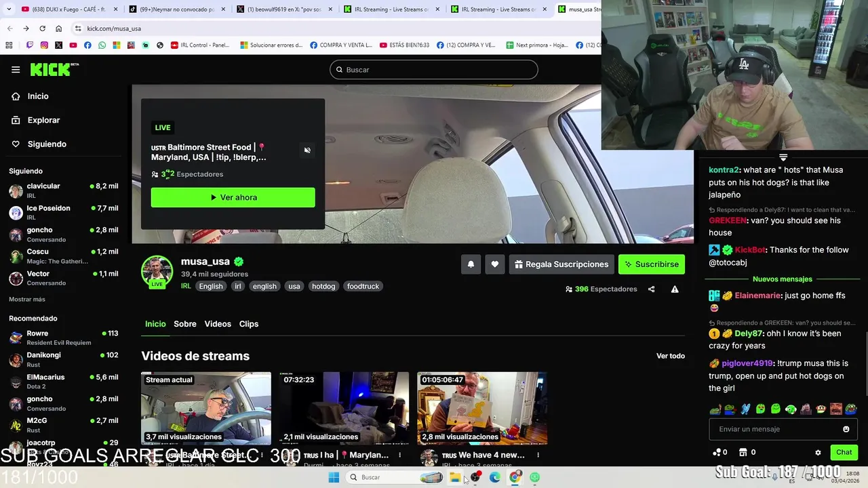Open the Chrome apps grid bookmark
This screenshot has height=488, width=868.
[9, 45]
